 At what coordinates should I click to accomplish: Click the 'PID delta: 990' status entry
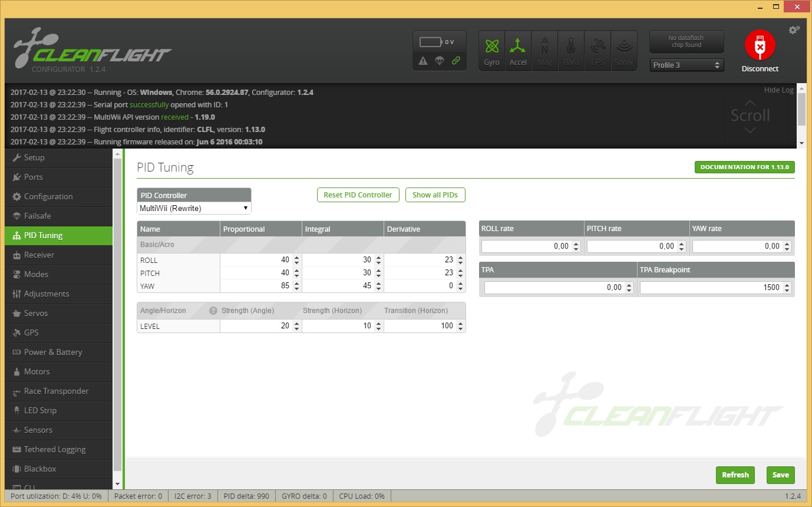pyautogui.click(x=247, y=496)
